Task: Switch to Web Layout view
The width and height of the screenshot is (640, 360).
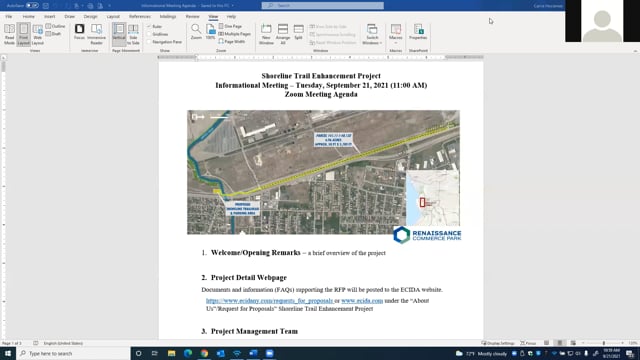Action: click(x=38, y=34)
